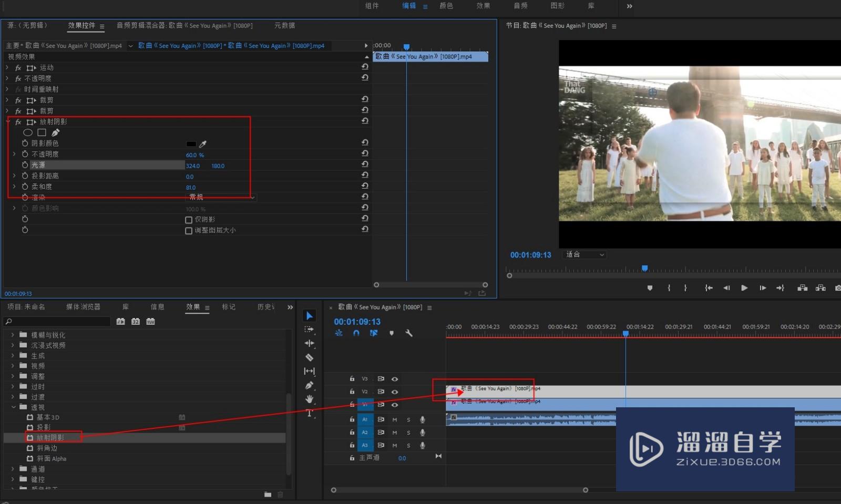The width and height of the screenshot is (841, 504).
Task: Reset the 光源 parameter
Action: click(365, 164)
